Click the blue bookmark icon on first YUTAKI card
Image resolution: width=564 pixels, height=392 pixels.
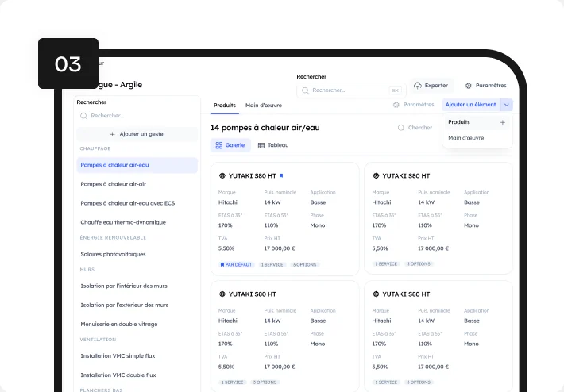click(281, 175)
